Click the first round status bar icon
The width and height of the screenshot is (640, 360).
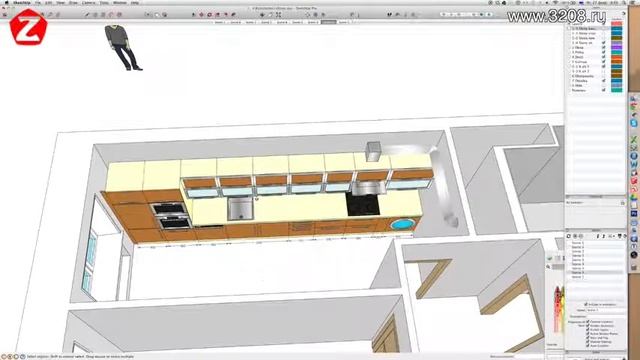(x=4, y=356)
